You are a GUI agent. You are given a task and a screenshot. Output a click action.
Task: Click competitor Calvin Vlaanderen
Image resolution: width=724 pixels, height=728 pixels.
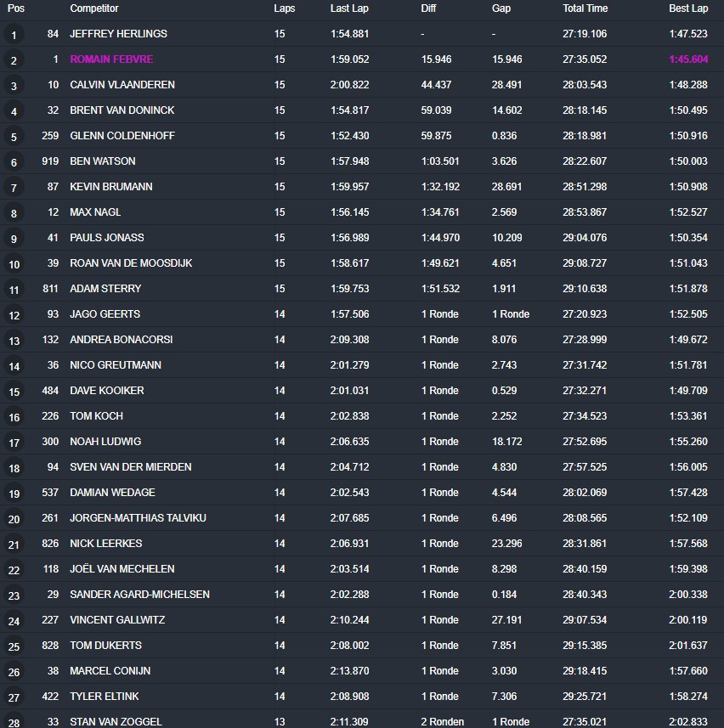(x=122, y=85)
